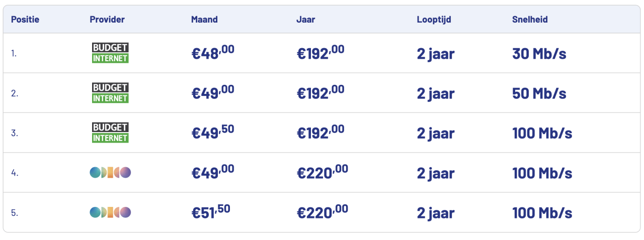Sort by the Positie column header
Screen dimensions: 644x240
point(25,20)
